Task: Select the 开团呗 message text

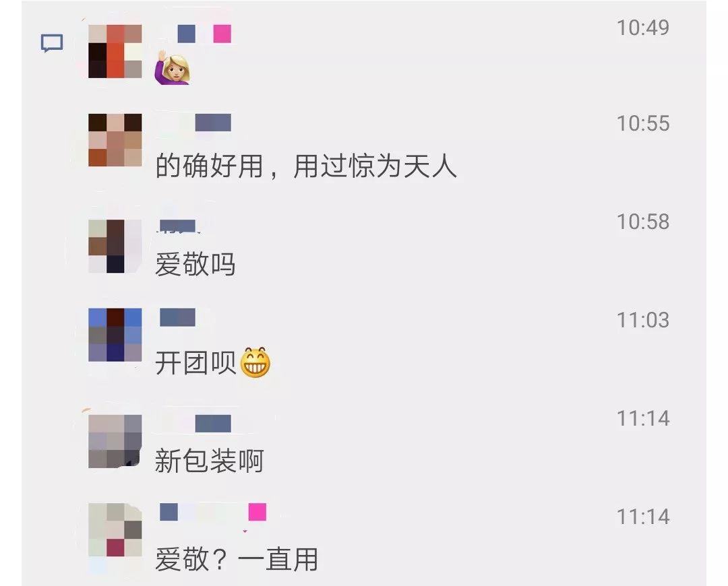Action: [x=196, y=362]
